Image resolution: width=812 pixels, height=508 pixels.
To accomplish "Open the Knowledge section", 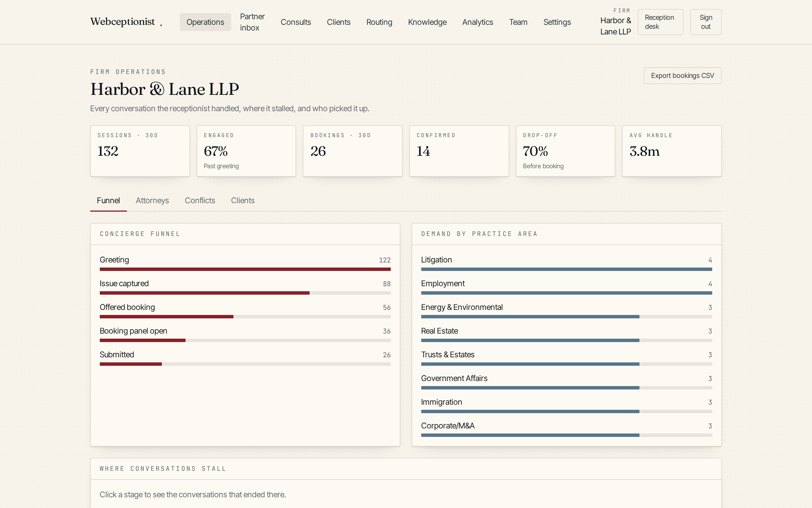I will pos(427,22).
